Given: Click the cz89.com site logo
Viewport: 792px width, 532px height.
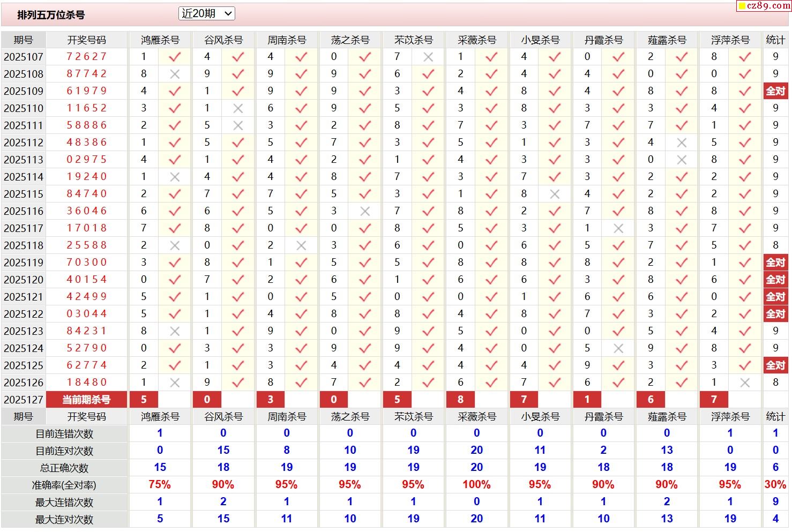Looking at the screenshot, I should 764,6.
